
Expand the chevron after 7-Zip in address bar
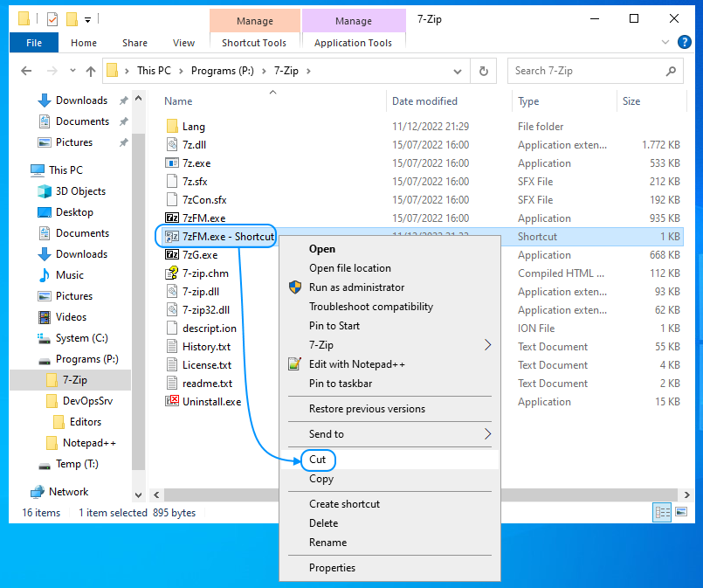pyautogui.click(x=308, y=71)
